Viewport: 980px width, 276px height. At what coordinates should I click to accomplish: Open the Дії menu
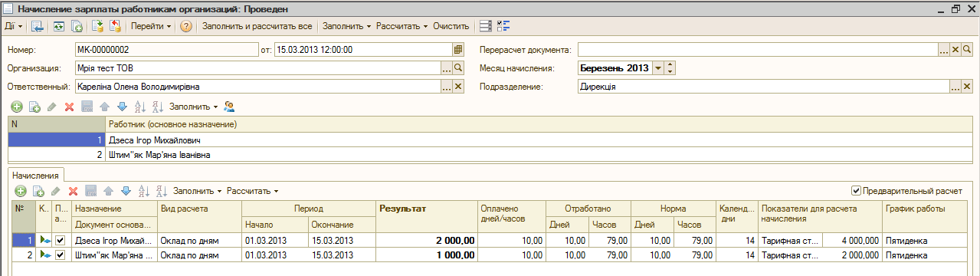click(x=13, y=26)
